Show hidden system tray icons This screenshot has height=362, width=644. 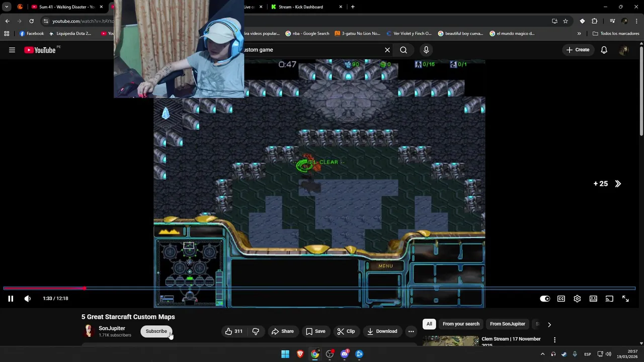542,354
